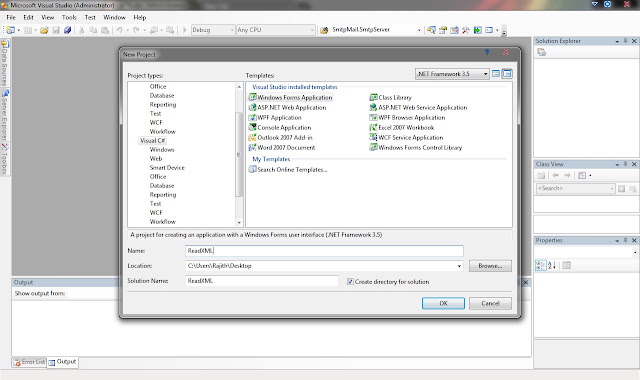
Task: Click the Class View settings icon
Action: point(582,175)
